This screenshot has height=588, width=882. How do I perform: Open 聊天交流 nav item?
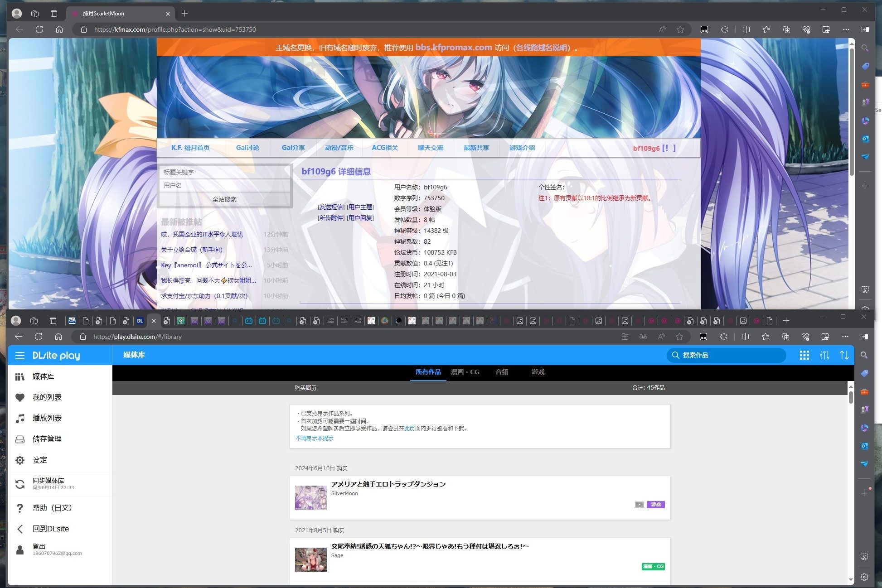[431, 148]
